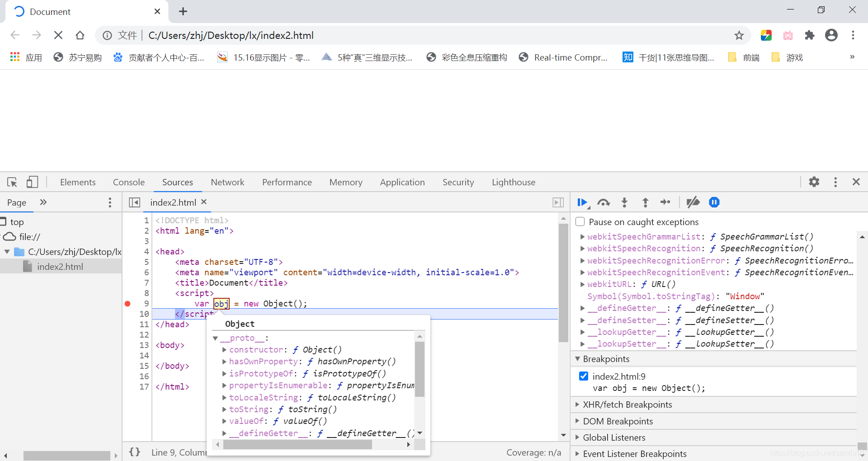The width and height of the screenshot is (868, 461).
Task: Switch to the Elements tab
Action: point(78,182)
